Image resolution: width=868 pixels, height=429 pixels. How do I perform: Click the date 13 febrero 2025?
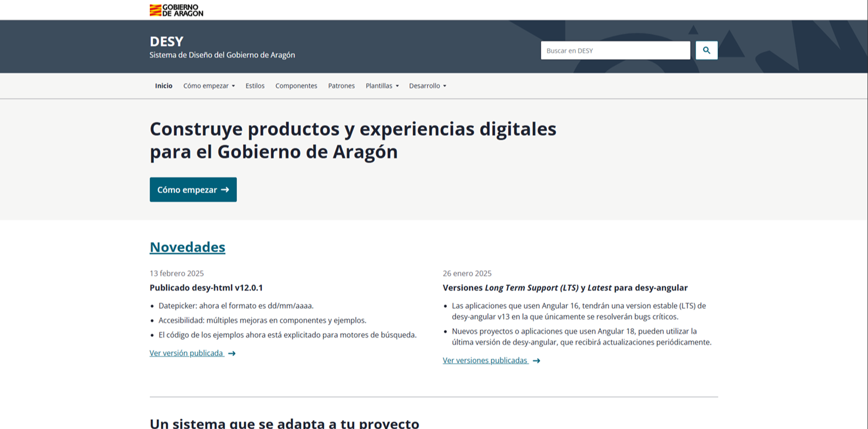click(x=177, y=273)
